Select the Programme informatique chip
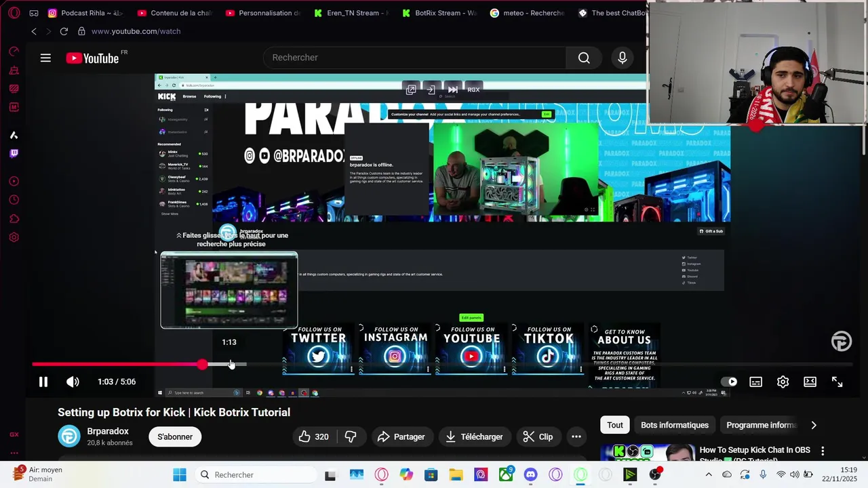This screenshot has height=488, width=868. [761, 425]
